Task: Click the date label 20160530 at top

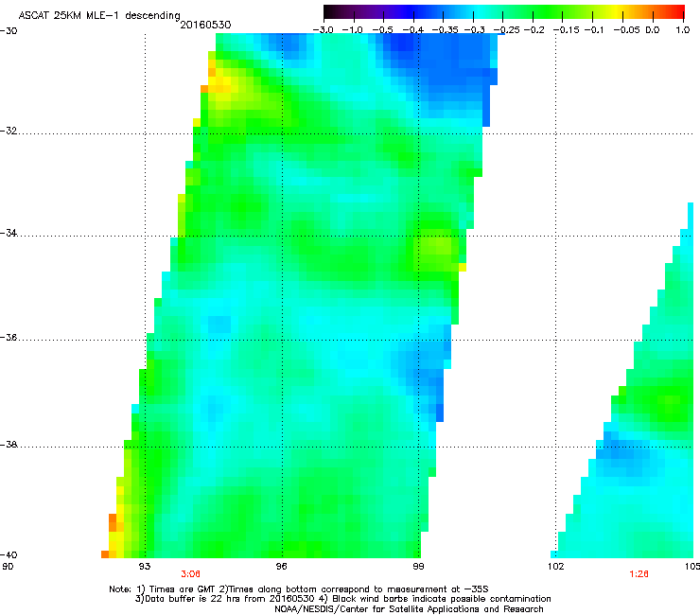Action: click(x=205, y=25)
